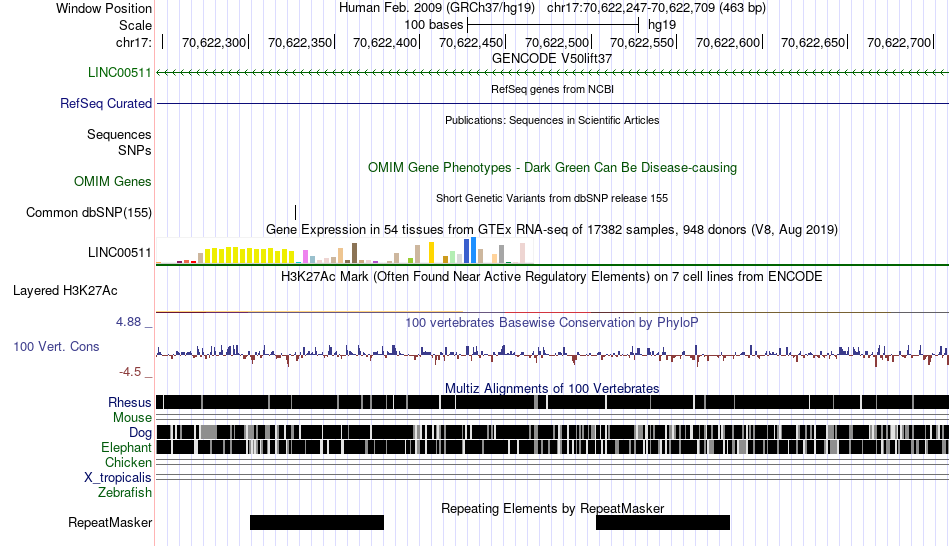
Task: Click the Basewise Conservation by PhyloP title
Action: tap(552, 322)
